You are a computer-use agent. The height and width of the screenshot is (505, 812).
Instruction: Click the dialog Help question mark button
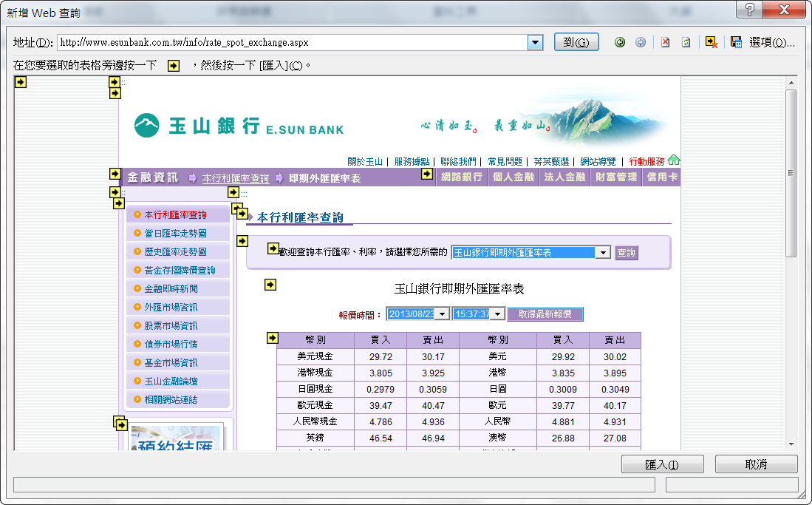pyautogui.click(x=749, y=10)
